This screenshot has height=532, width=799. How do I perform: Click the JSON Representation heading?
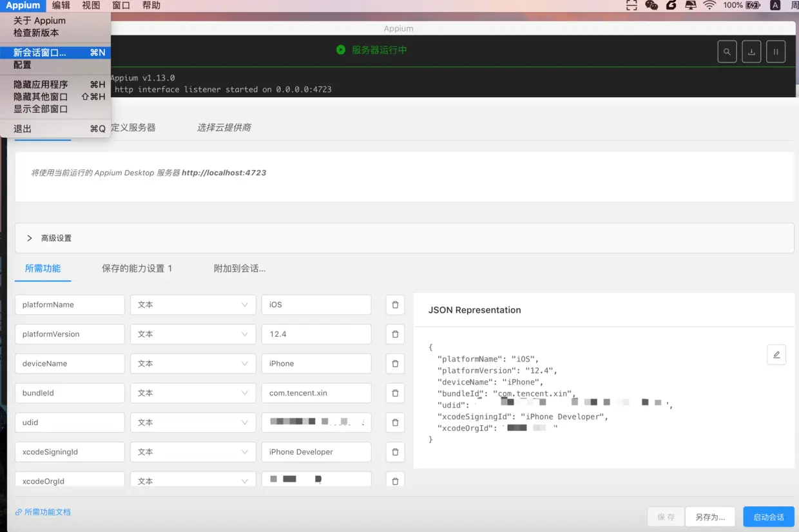pos(474,310)
